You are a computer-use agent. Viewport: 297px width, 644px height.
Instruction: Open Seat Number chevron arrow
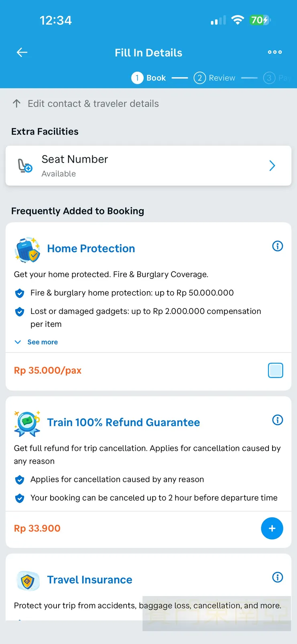pyautogui.click(x=272, y=165)
